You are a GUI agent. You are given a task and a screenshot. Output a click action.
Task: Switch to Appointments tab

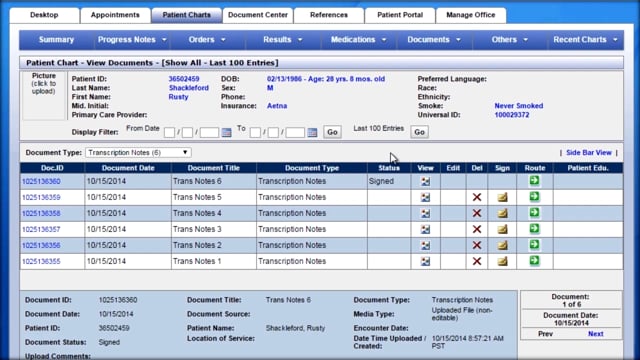(x=115, y=15)
